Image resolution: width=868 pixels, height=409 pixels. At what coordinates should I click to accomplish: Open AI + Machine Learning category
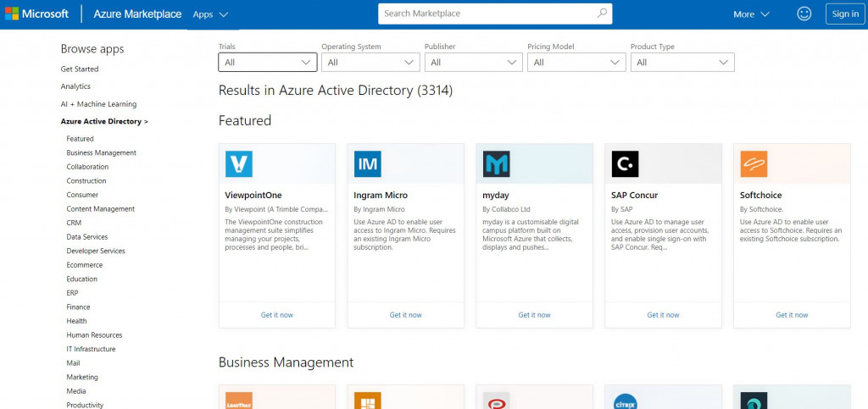98,104
